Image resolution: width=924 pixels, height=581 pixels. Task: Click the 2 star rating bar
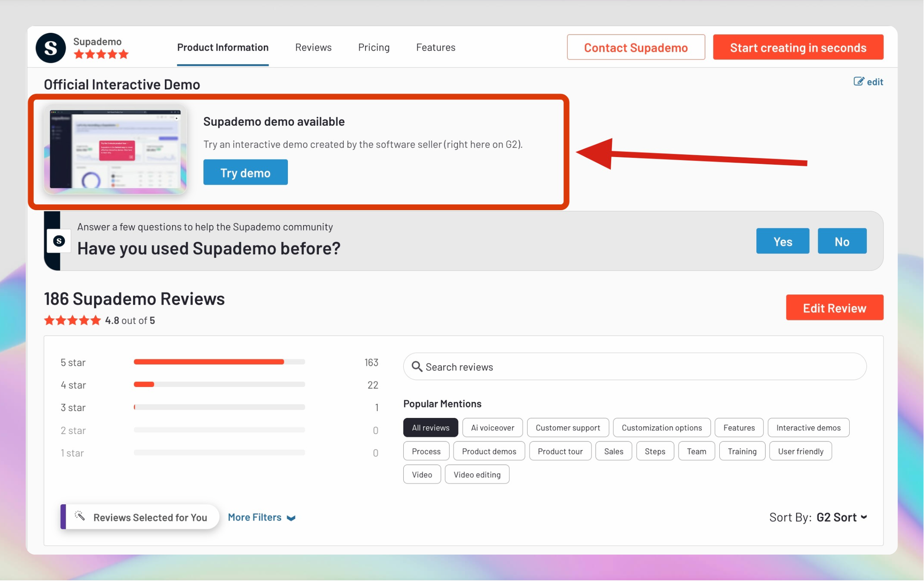point(219,430)
